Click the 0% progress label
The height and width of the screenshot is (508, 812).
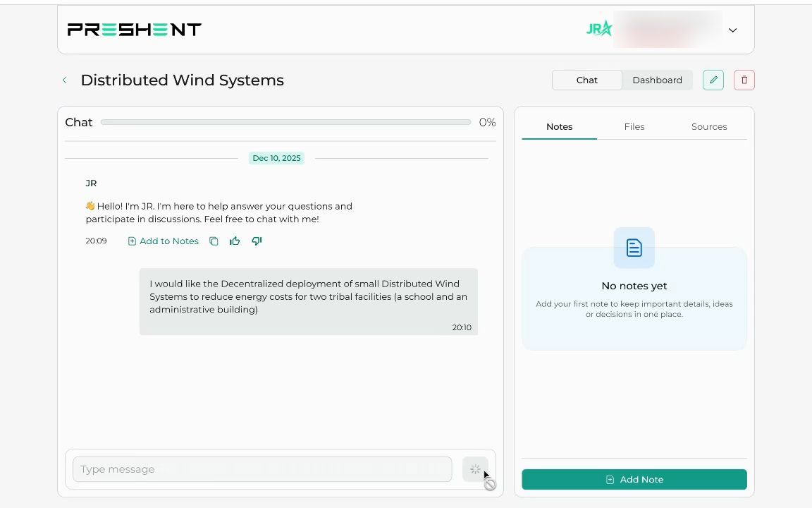(487, 122)
